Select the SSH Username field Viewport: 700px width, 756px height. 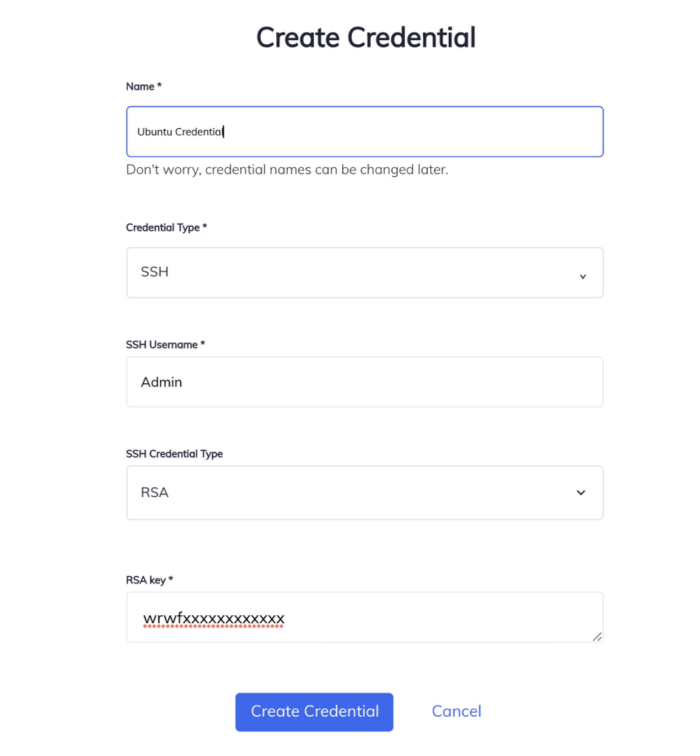click(x=364, y=381)
